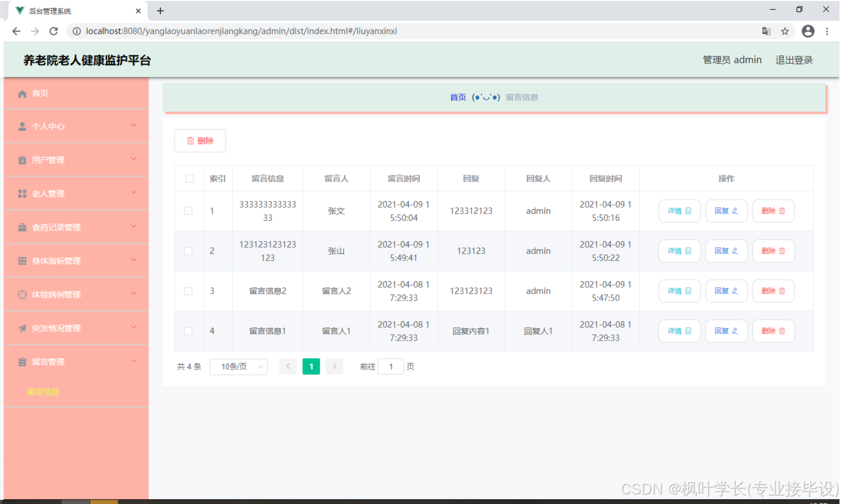The image size is (841, 504).
Task: Open a new browser tab with plus
Action: [x=160, y=10]
